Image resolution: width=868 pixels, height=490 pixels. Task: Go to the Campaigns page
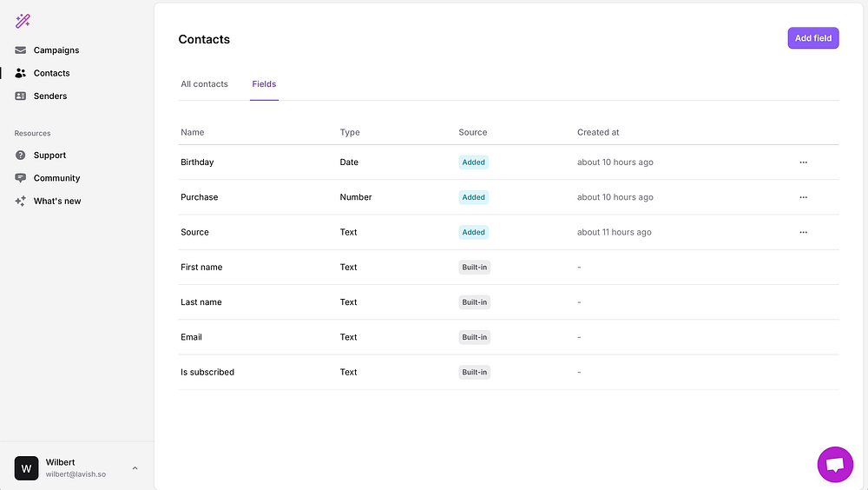[56, 50]
